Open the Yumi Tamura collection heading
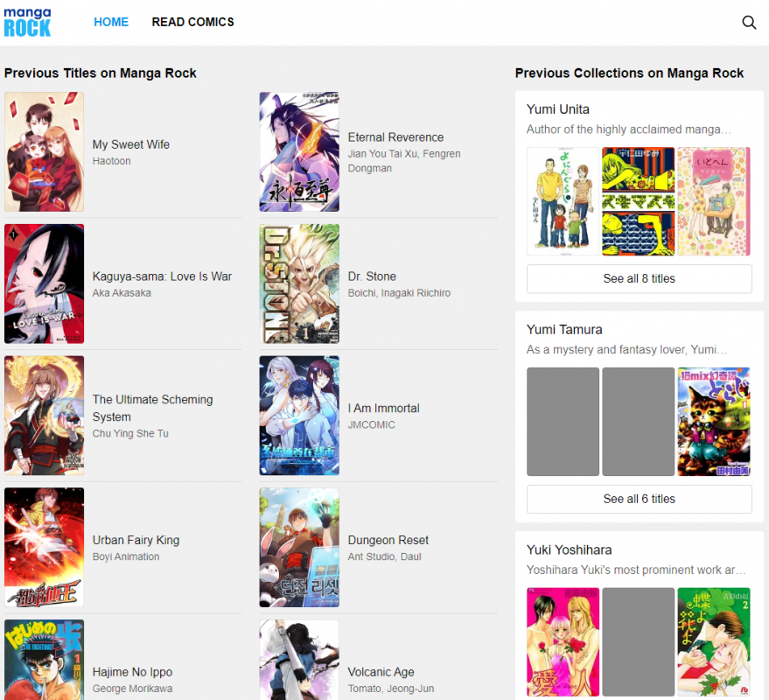Image resolution: width=769 pixels, height=700 pixels. [564, 330]
